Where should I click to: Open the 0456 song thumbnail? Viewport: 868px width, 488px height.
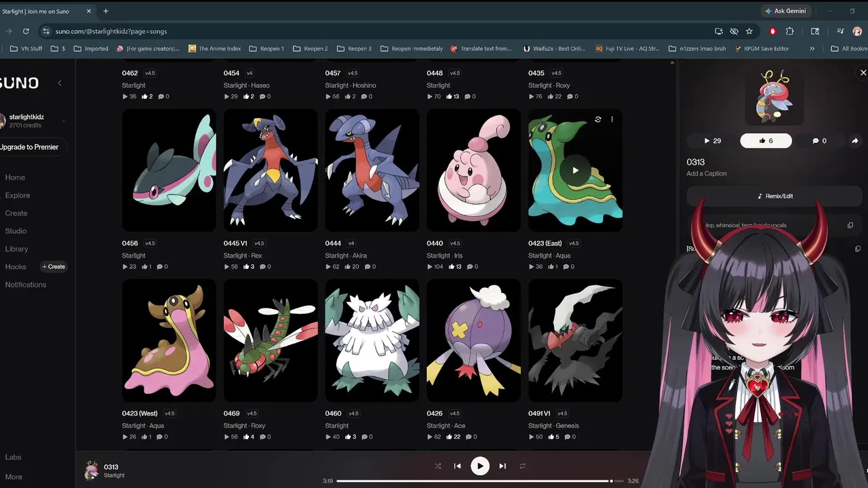[x=169, y=171]
